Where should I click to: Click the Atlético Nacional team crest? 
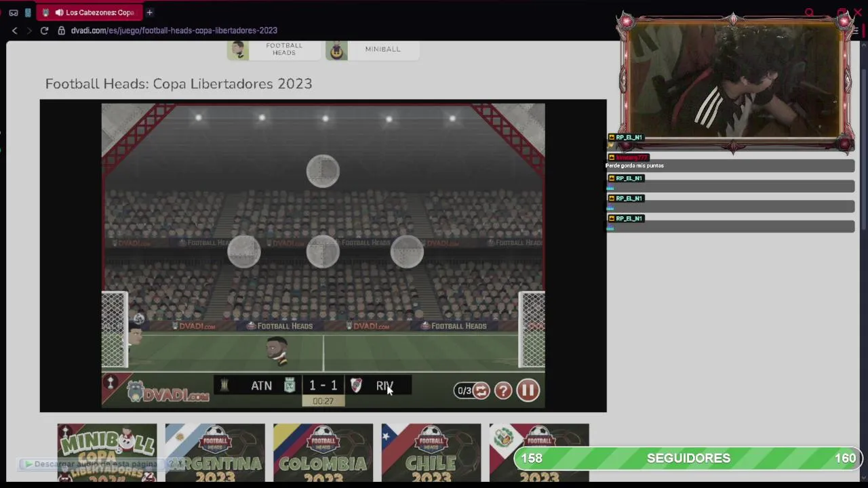point(290,386)
